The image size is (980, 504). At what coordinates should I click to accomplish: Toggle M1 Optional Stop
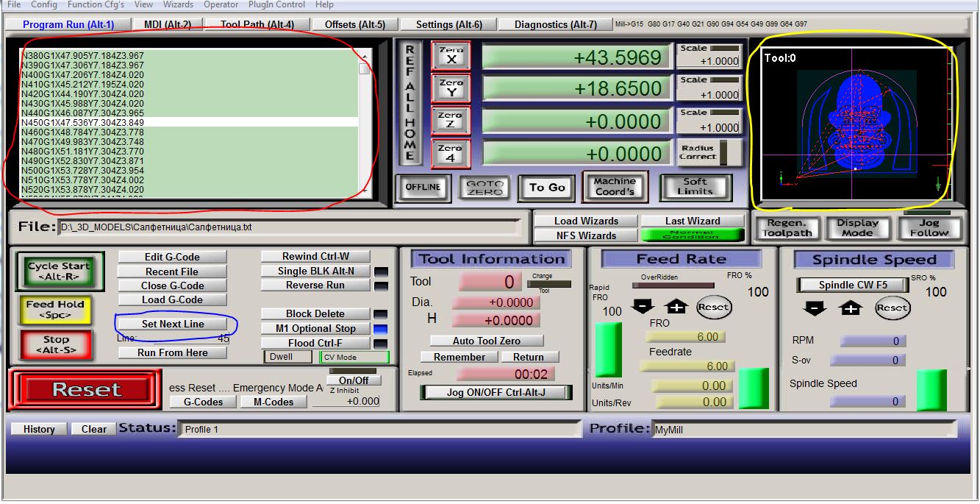click(x=315, y=328)
